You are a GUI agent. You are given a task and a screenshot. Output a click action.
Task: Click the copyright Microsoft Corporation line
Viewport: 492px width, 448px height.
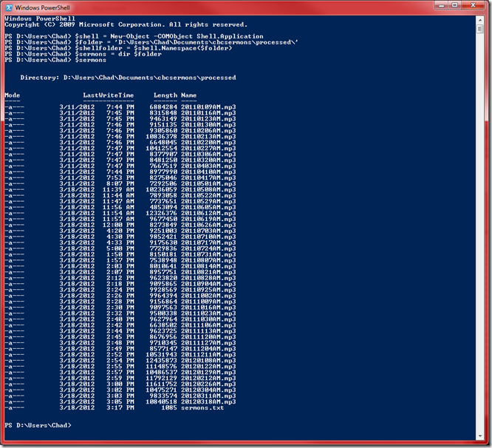126,24
